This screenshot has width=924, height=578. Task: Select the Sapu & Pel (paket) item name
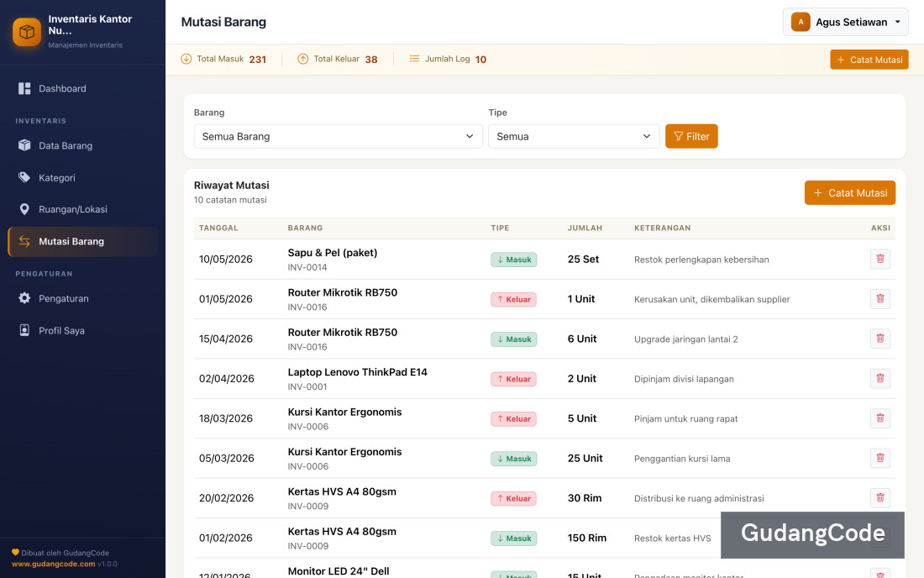333,253
